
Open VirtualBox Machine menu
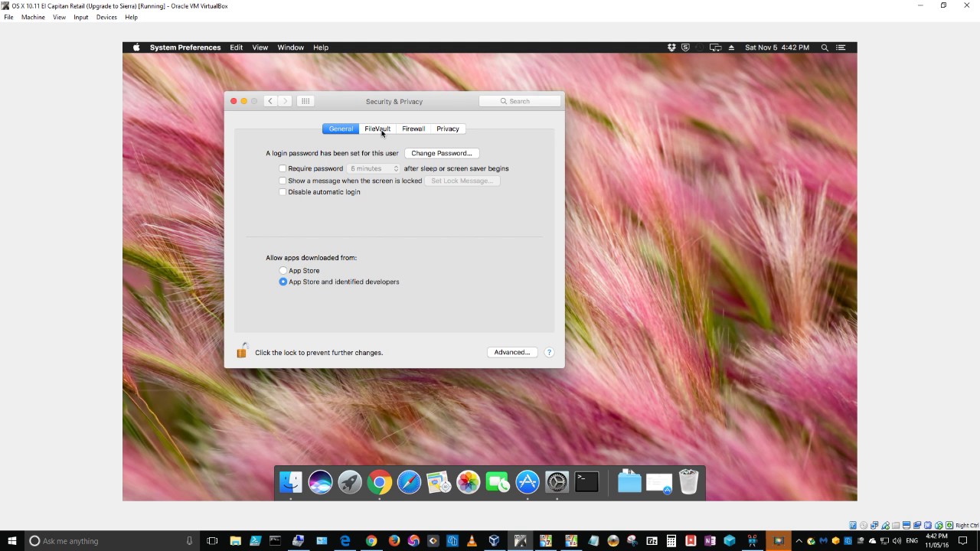coord(33,17)
